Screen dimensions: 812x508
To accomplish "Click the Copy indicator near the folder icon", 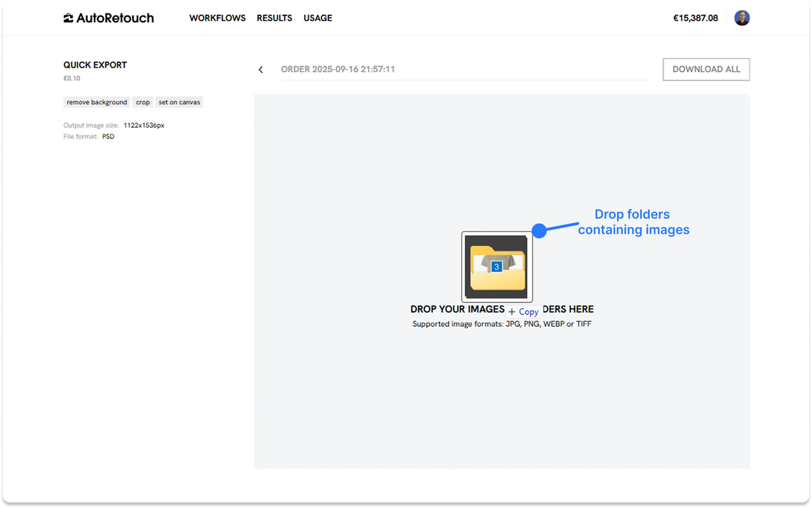I will 523,311.
